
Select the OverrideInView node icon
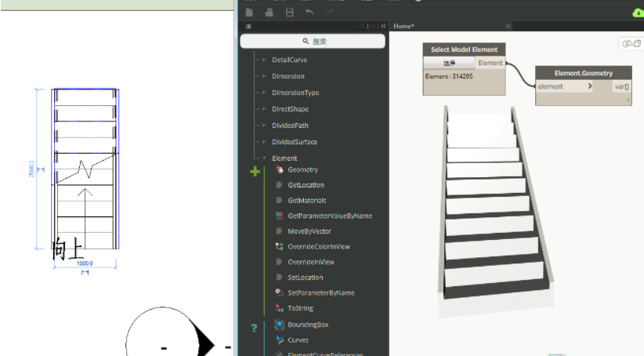(x=279, y=262)
